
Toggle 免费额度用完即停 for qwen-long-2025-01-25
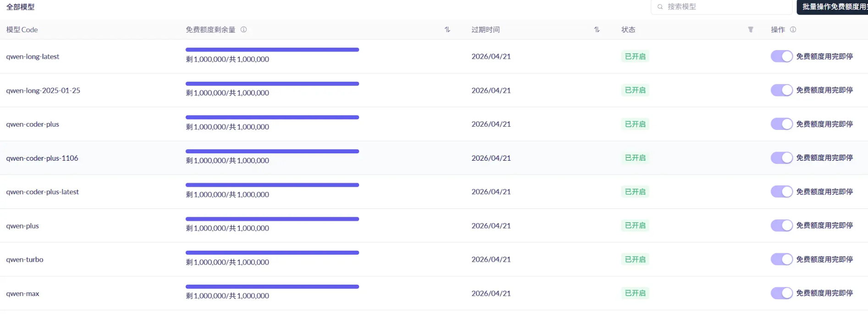(x=781, y=90)
